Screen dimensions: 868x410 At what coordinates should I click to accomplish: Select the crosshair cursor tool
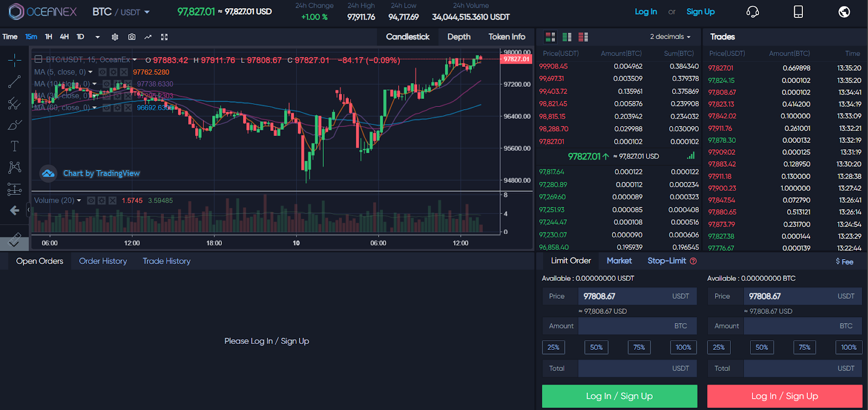click(15, 60)
